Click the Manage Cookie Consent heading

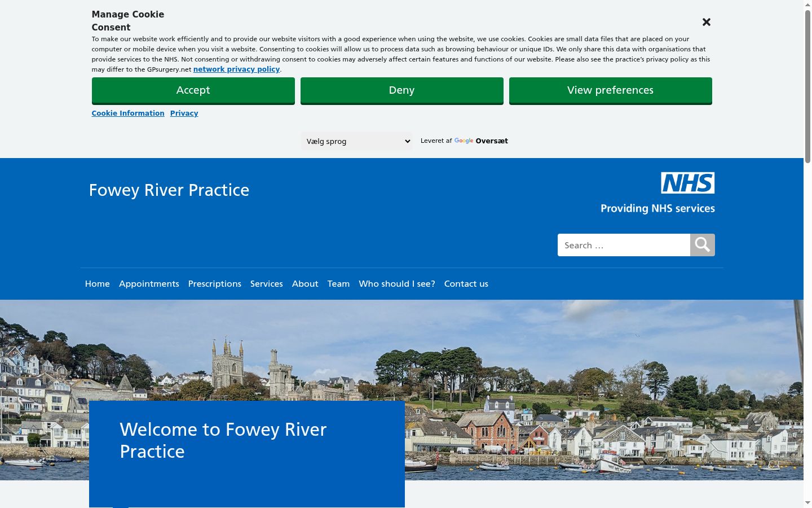click(x=128, y=21)
